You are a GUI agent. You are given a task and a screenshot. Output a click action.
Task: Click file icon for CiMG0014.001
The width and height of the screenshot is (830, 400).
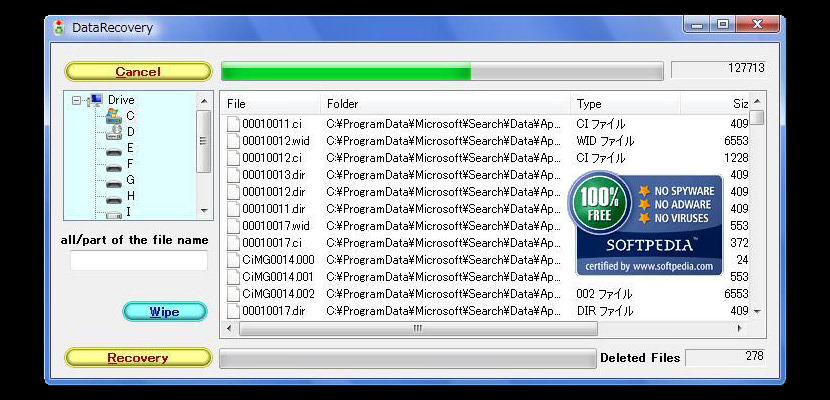click(233, 277)
